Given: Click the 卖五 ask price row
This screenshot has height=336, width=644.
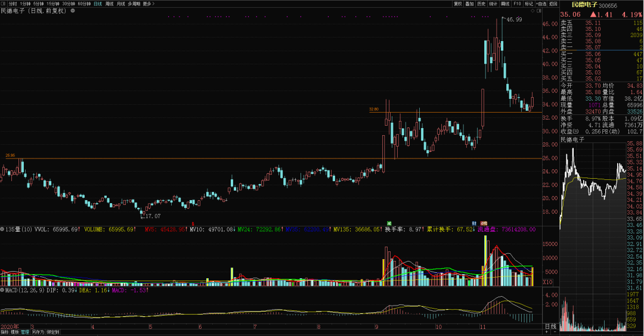Looking at the screenshot, I should point(601,23).
